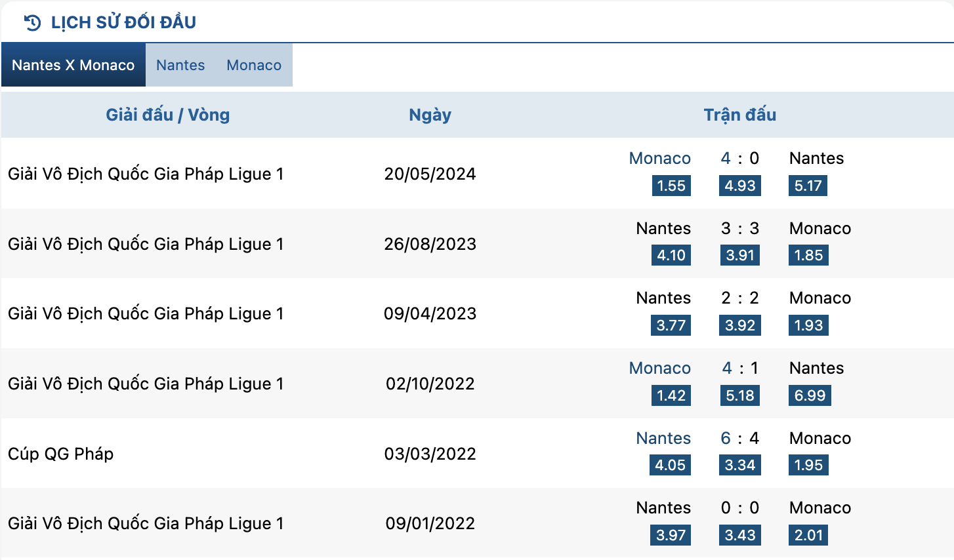Click the Ligue 1 league name in 09/01/2022 row

(146, 523)
